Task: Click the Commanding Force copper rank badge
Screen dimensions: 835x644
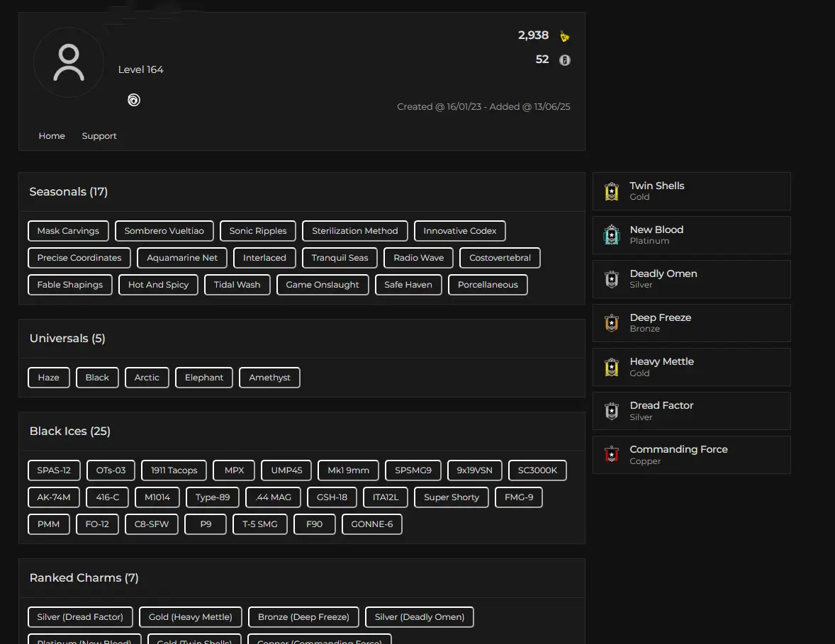Action: click(612, 455)
